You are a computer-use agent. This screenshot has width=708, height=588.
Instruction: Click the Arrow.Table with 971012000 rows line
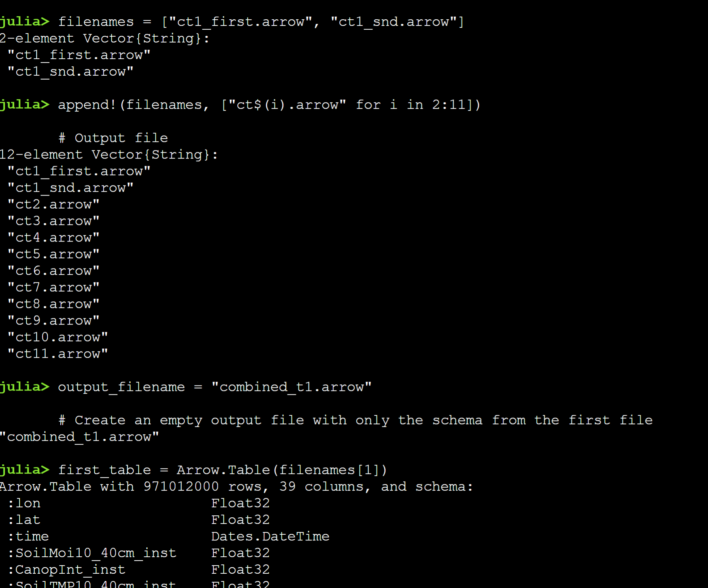[x=236, y=487]
